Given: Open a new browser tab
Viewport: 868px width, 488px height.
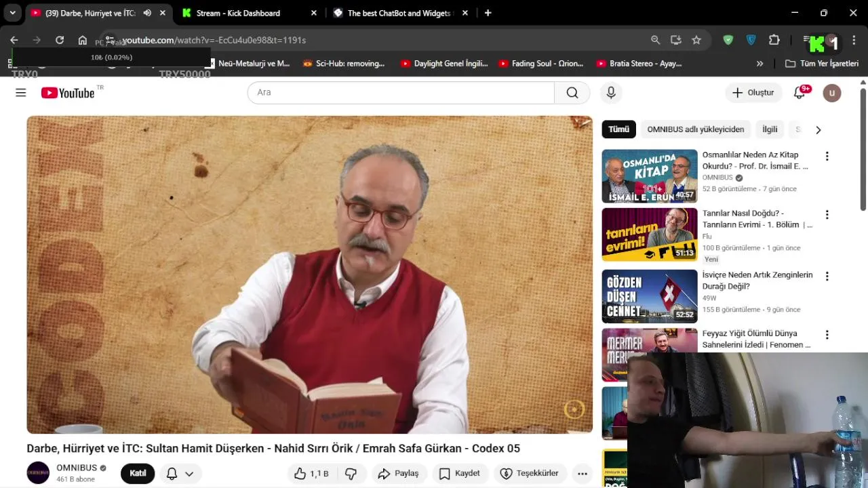Looking at the screenshot, I should pyautogui.click(x=488, y=13).
